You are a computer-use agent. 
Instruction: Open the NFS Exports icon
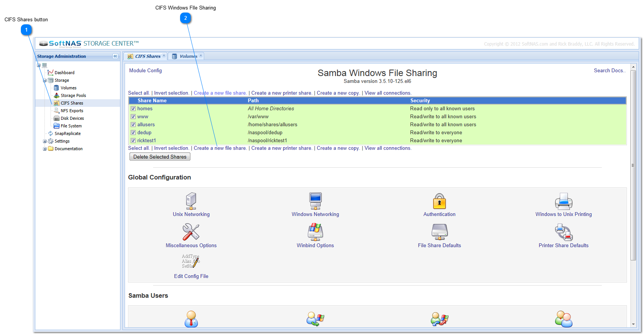coord(56,111)
